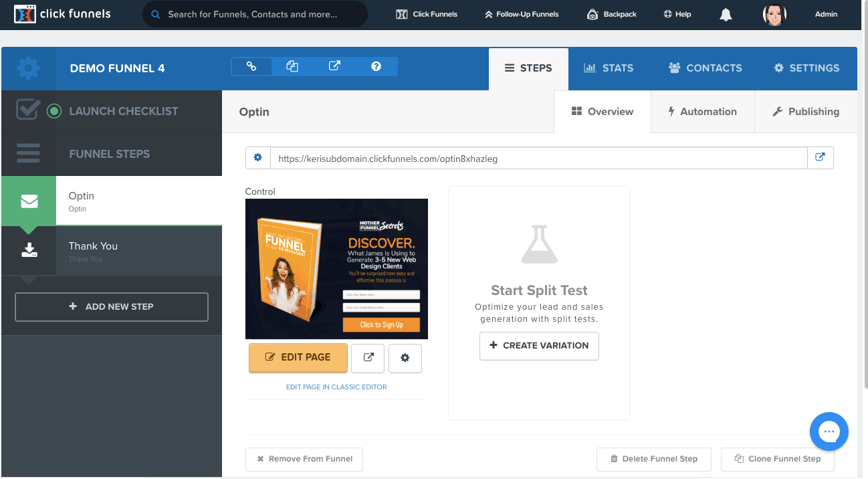868x479 pixels.
Task: Open the Admin account dropdown
Action: tap(826, 14)
